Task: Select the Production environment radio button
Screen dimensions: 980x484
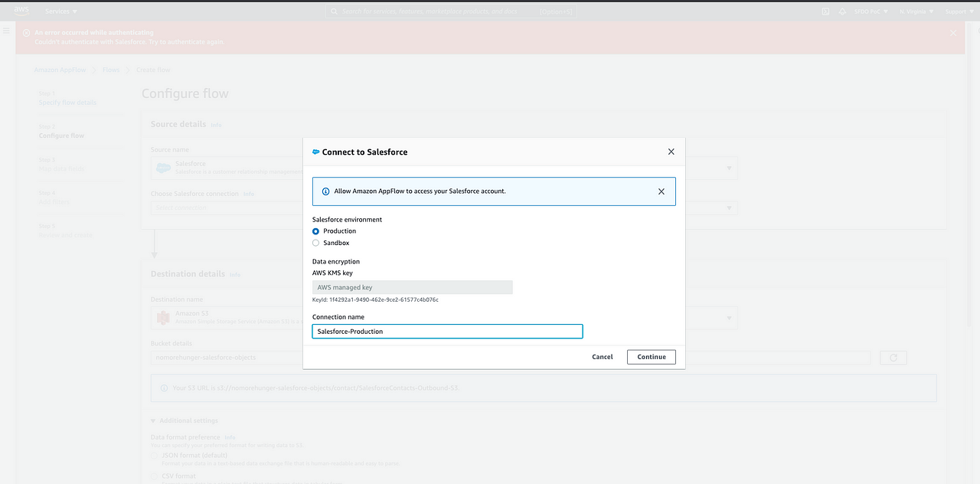Action: 316,231
